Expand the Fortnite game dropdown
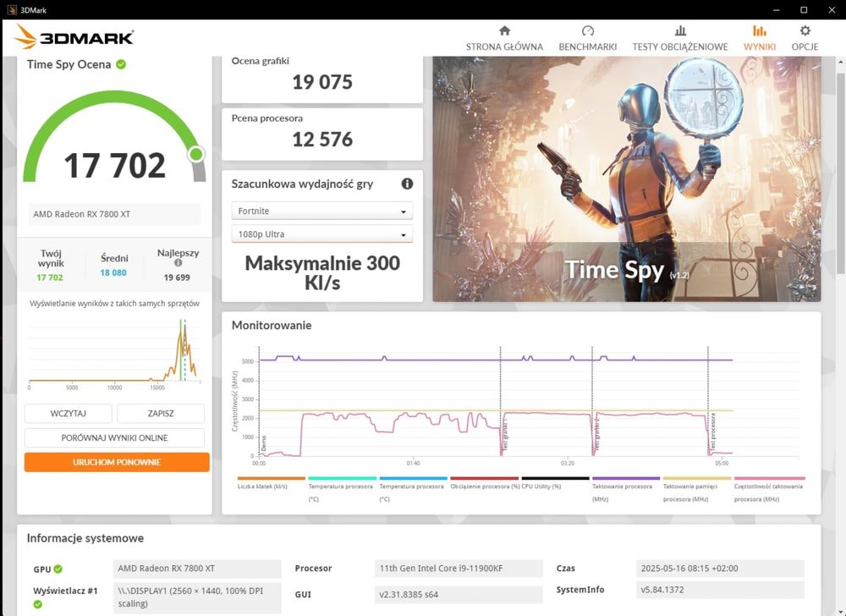846x616 pixels. pos(322,211)
